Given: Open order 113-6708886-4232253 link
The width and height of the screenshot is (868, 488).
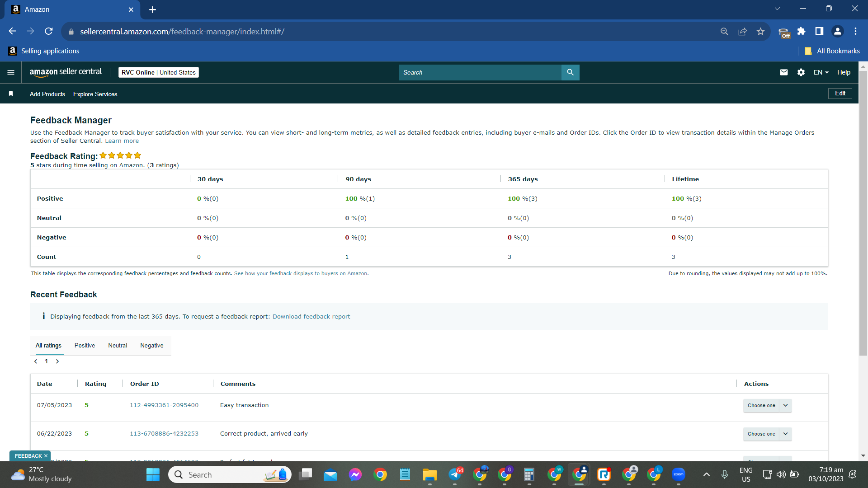Looking at the screenshot, I should coord(164,434).
